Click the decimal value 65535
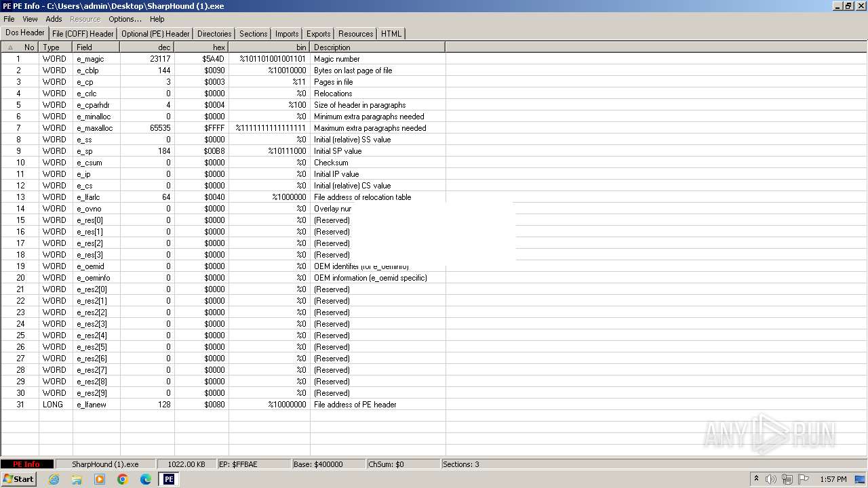Image resolution: width=868 pixels, height=488 pixels. coord(160,128)
